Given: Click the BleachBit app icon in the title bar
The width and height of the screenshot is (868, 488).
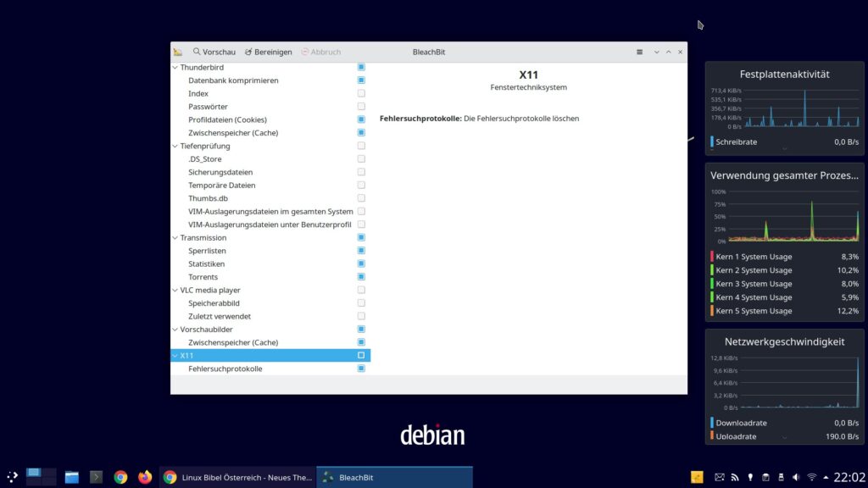Looking at the screenshot, I should (x=178, y=52).
